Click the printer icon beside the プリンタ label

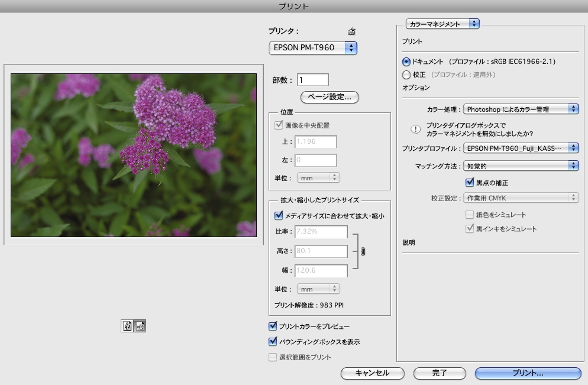351,31
